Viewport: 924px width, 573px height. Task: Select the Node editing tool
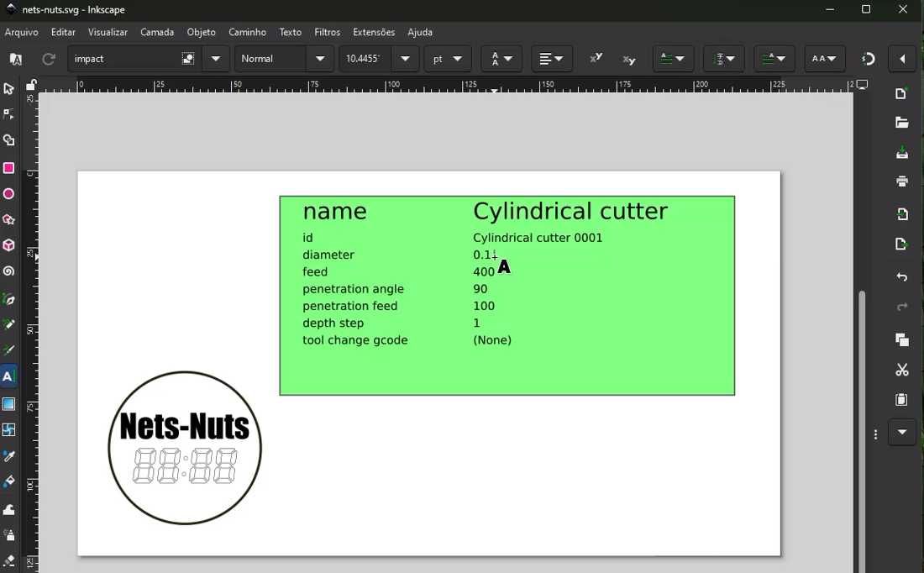click(x=9, y=115)
